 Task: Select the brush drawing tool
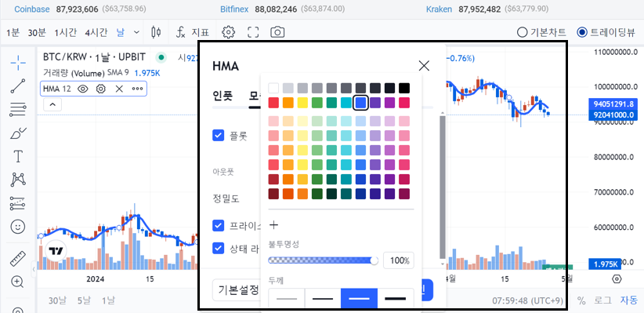pyautogui.click(x=18, y=133)
